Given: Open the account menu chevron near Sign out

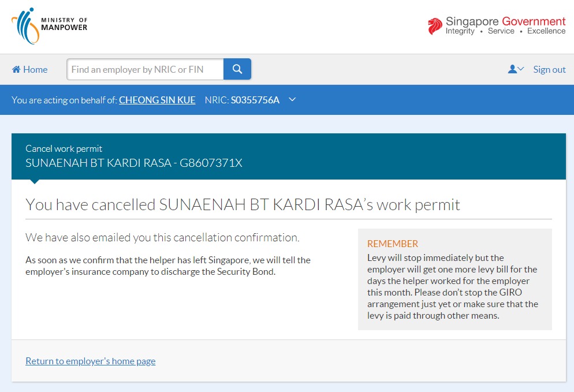Looking at the screenshot, I should click(x=520, y=69).
